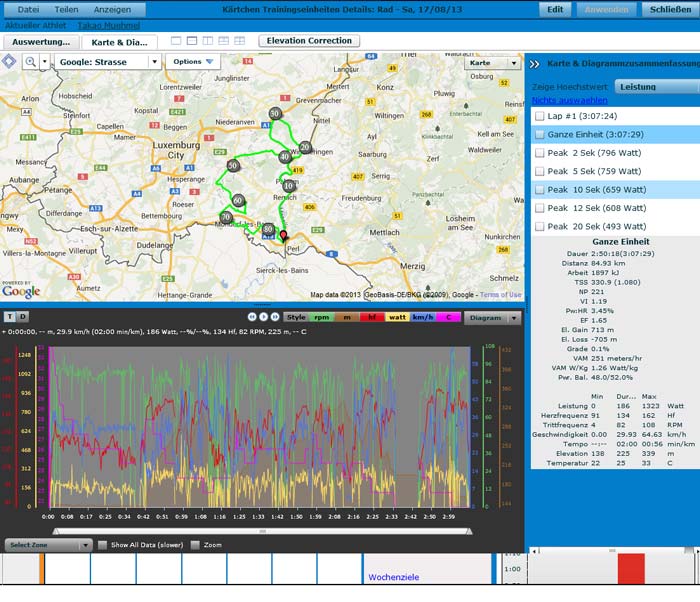
Task: Switch to the Auswertung tab
Action: 41,42
